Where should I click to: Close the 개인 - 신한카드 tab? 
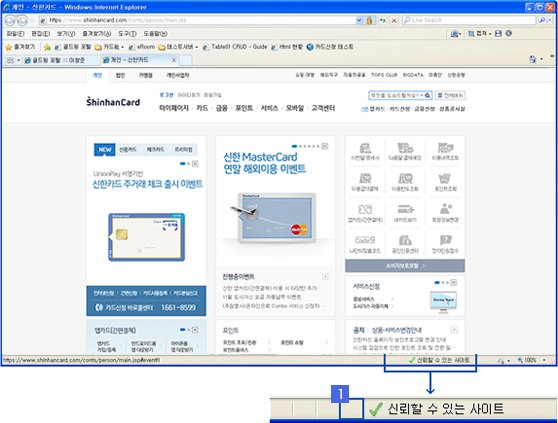[174, 60]
